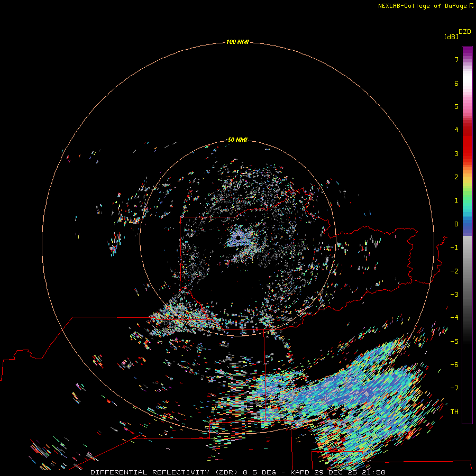Click the 100 NMI range ring label
Screen dimensions: 476x476
(237, 42)
